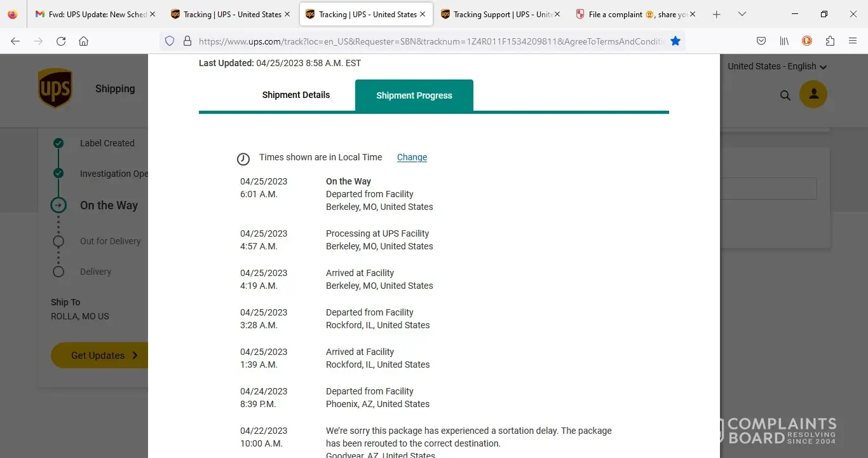Click the Save to Pocket icon

pyautogui.click(x=761, y=41)
